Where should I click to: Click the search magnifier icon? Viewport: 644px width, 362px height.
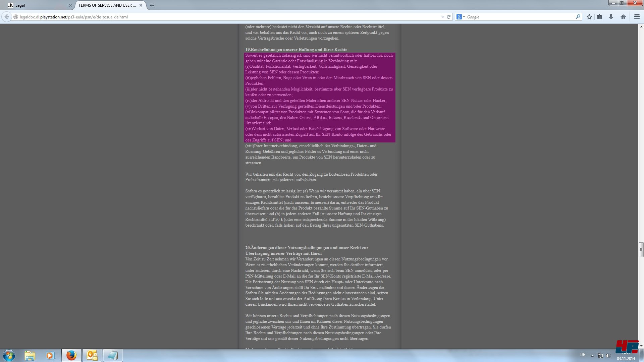click(x=578, y=16)
